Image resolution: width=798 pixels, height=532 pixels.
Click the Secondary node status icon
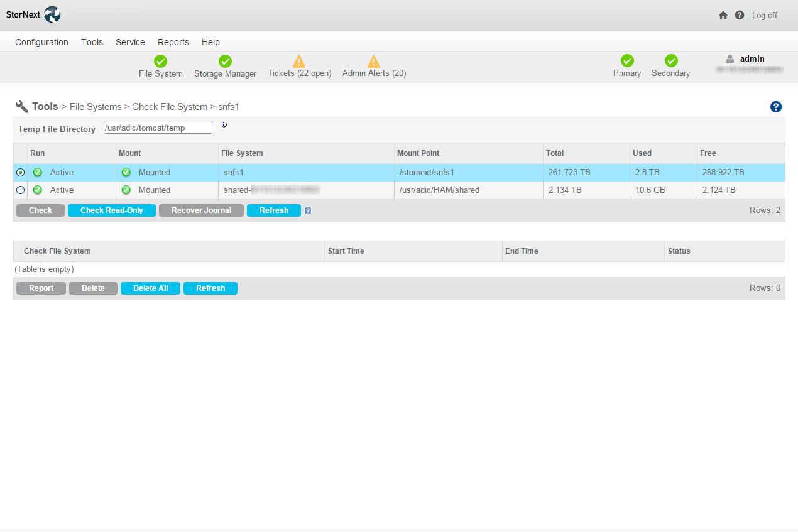[671, 60]
